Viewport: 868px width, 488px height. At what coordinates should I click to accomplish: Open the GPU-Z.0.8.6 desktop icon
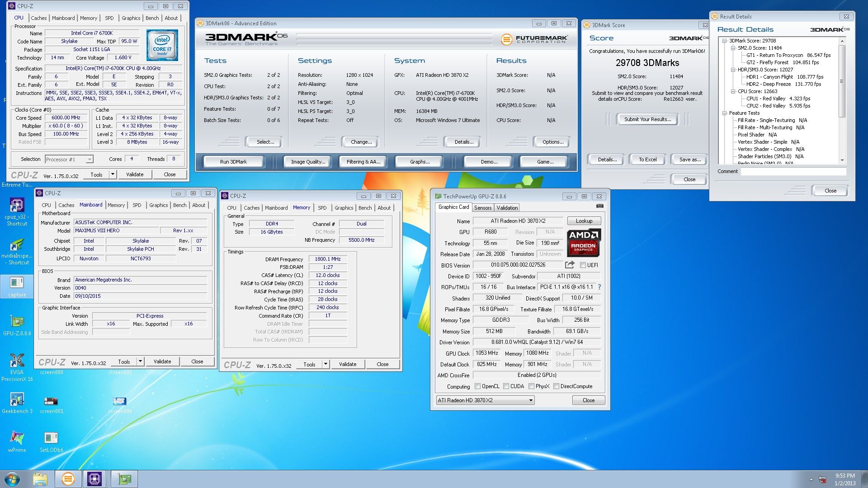(x=17, y=325)
